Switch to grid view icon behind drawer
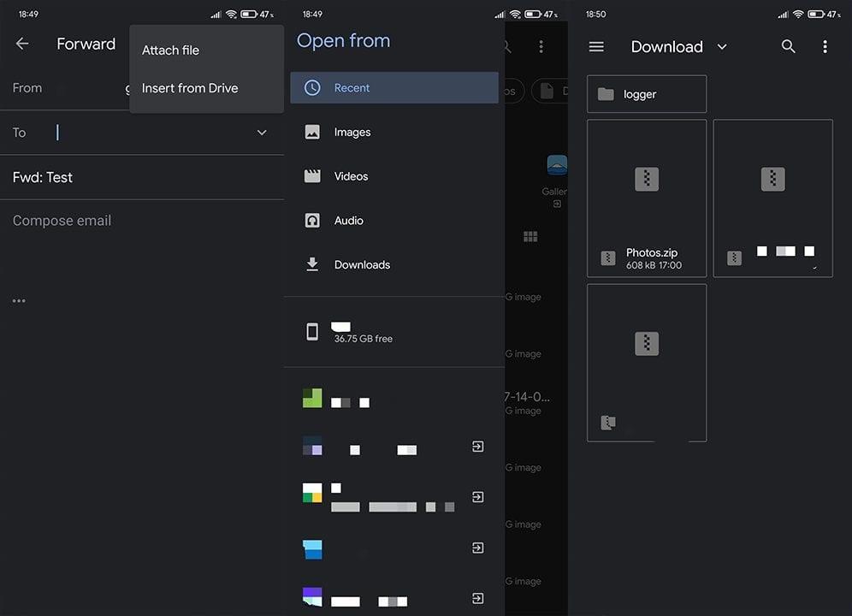 (530, 236)
